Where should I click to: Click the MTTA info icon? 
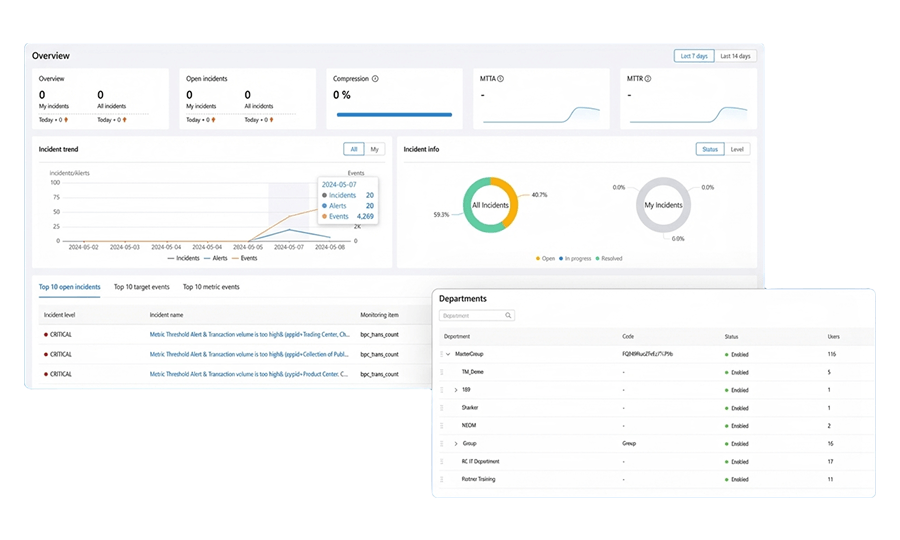pyautogui.click(x=501, y=79)
